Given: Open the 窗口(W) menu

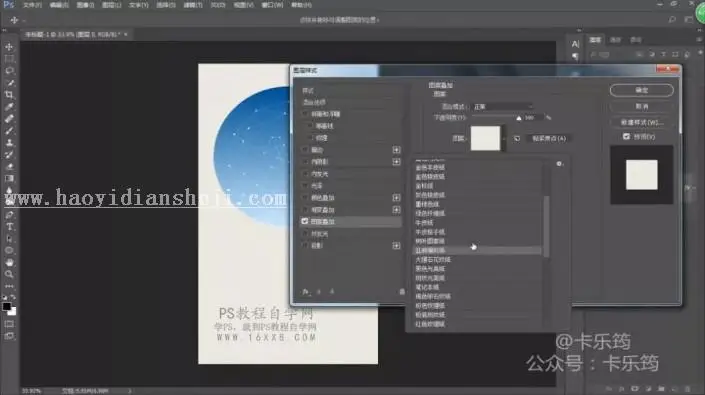Looking at the screenshot, I should point(272,5).
